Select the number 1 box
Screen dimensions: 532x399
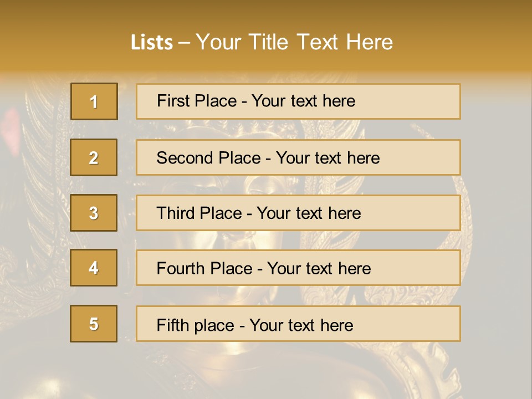[94, 101]
